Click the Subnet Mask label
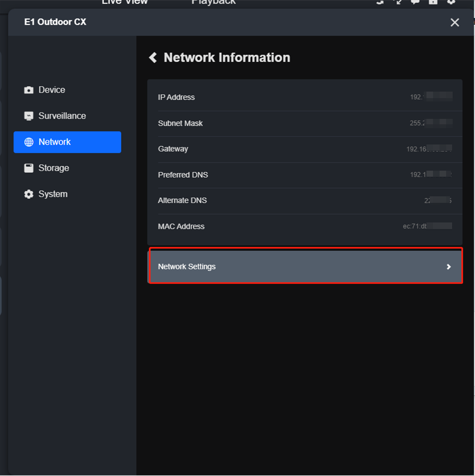Screen dimensions: 475x476 pos(180,123)
